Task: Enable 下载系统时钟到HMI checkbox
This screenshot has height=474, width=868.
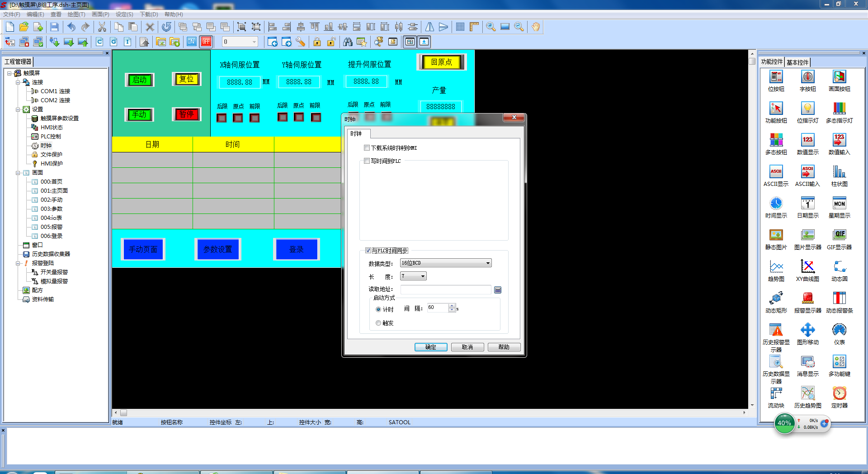Action: click(367, 148)
